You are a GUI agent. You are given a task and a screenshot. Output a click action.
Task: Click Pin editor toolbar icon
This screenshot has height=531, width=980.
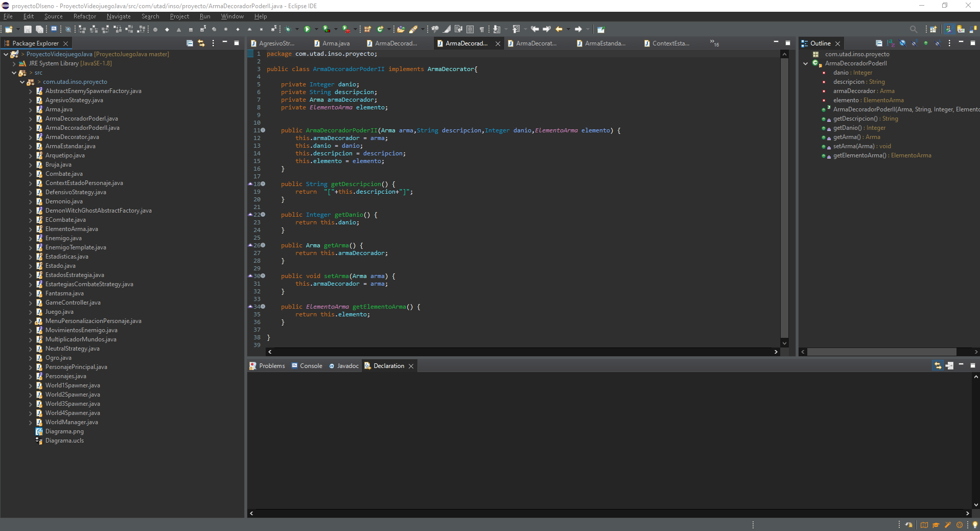(x=601, y=29)
